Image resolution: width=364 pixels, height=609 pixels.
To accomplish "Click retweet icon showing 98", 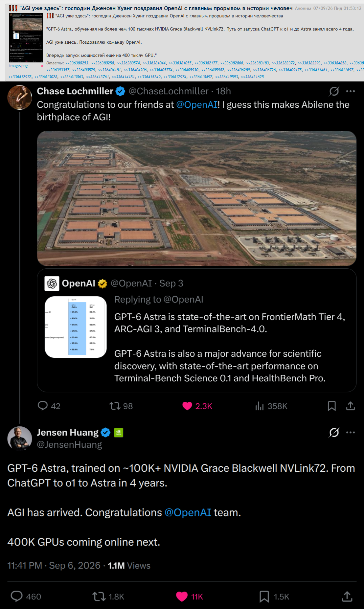I will click(115, 406).
